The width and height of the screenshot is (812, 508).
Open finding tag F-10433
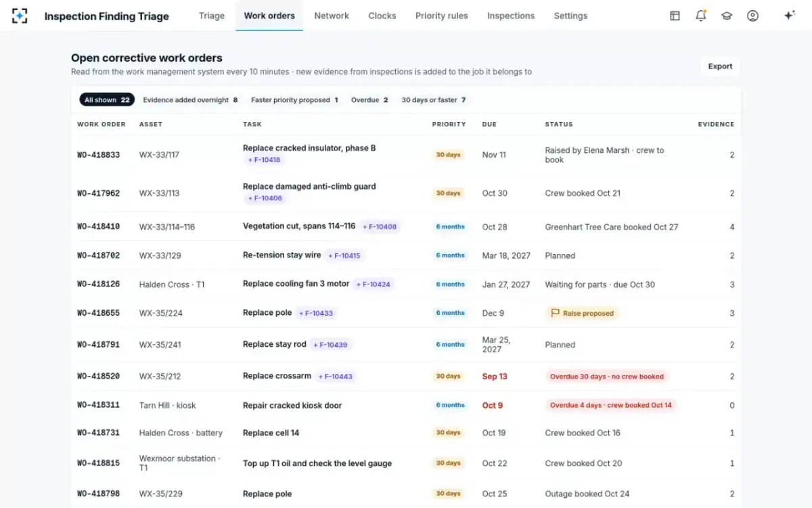pyautogui.click(x=316, y=314)
